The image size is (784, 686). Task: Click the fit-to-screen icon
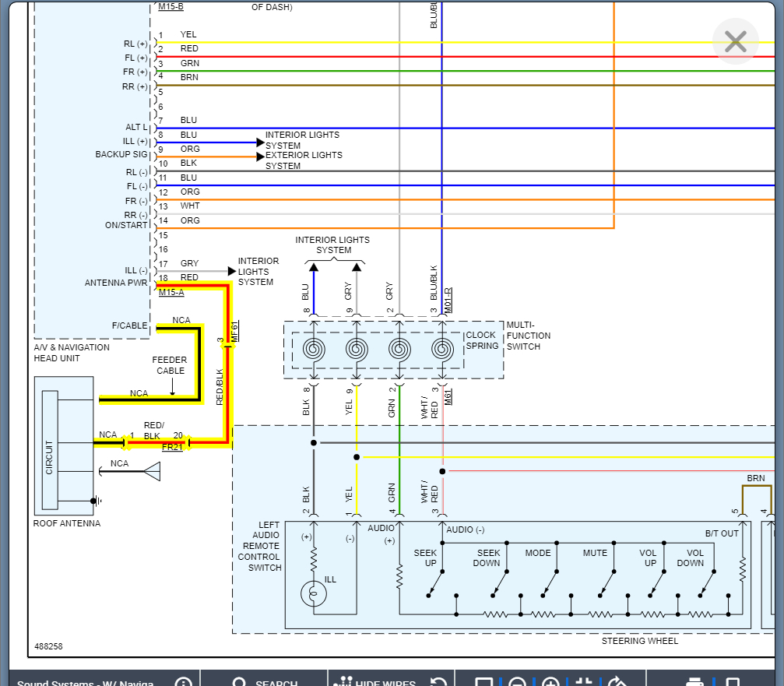click(x=584, y=683)
